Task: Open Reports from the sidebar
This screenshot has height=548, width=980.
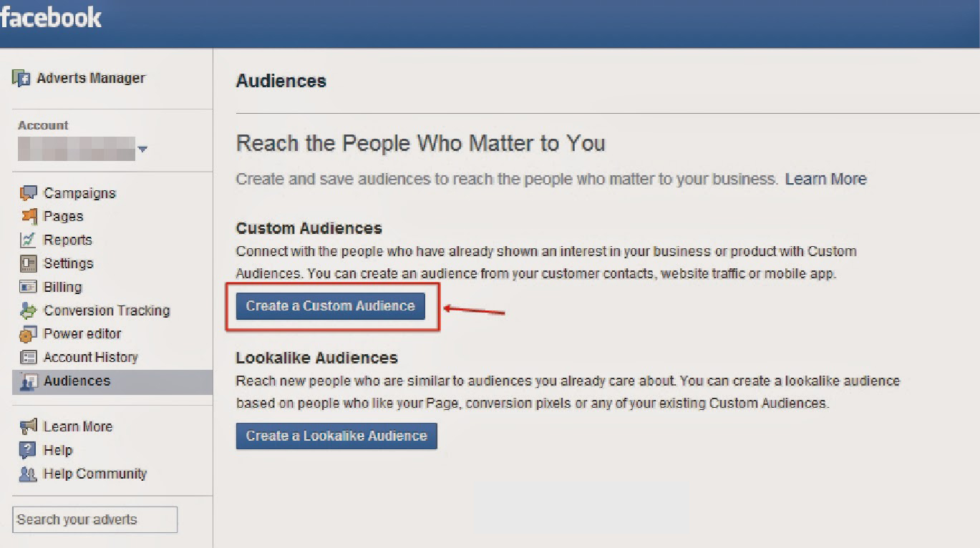Action: pyautogui.click(x=68, y=240)
